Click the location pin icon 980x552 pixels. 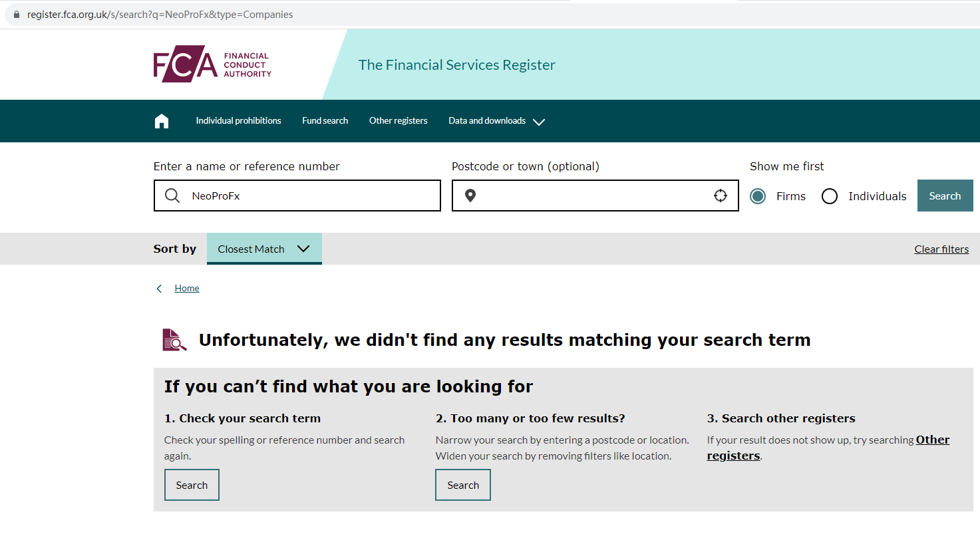click(x=470, y=196)
